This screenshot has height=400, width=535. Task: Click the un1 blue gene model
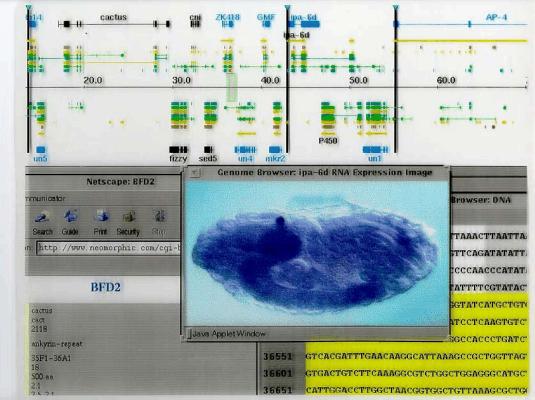coord(375,149)
